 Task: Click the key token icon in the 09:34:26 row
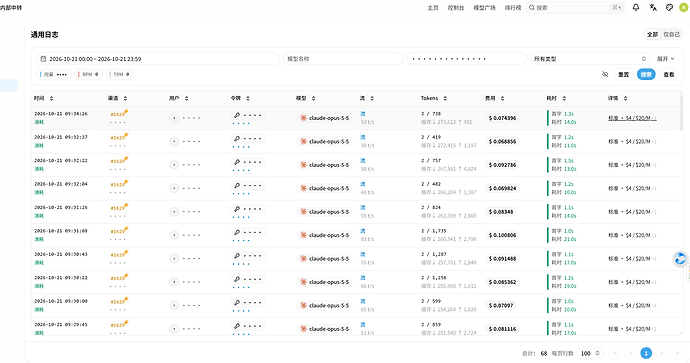coord(237,115)
